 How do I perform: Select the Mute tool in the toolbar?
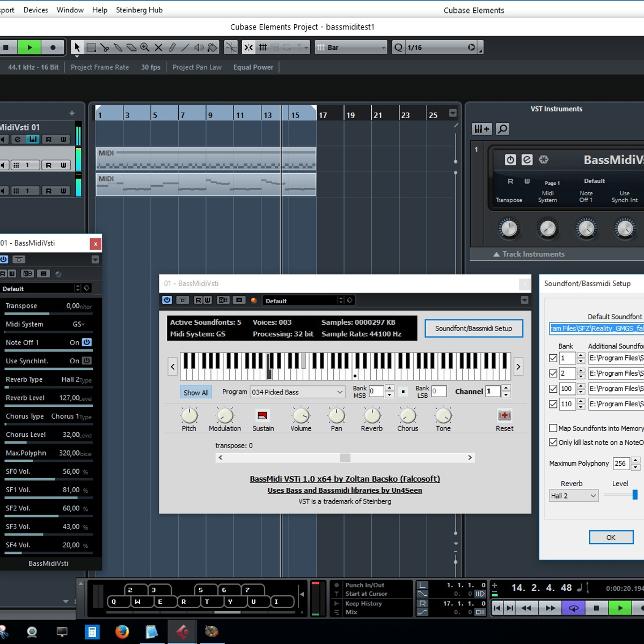coord(158,47)
